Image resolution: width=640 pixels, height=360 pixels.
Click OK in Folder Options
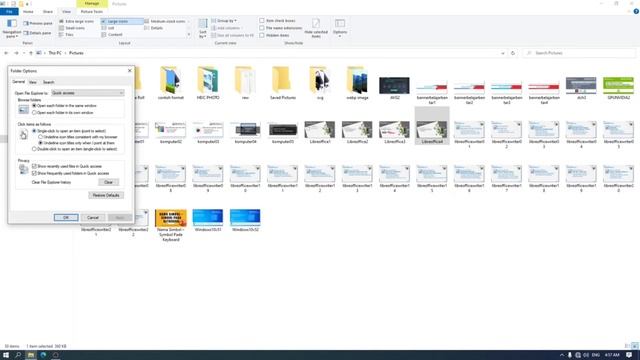click(66, 218)
